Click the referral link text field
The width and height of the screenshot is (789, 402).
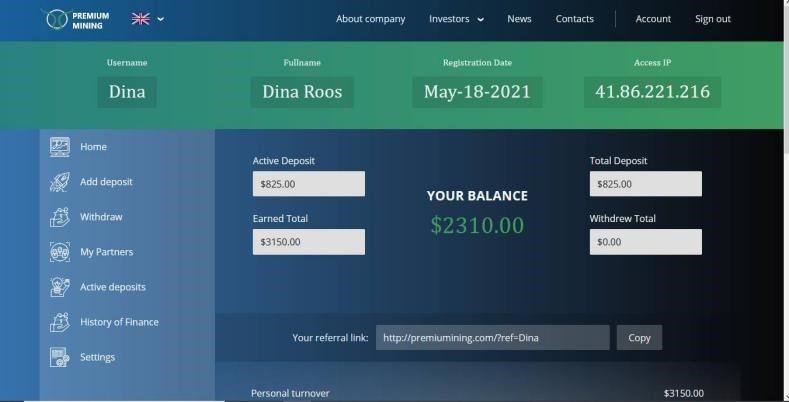point(493,338)
